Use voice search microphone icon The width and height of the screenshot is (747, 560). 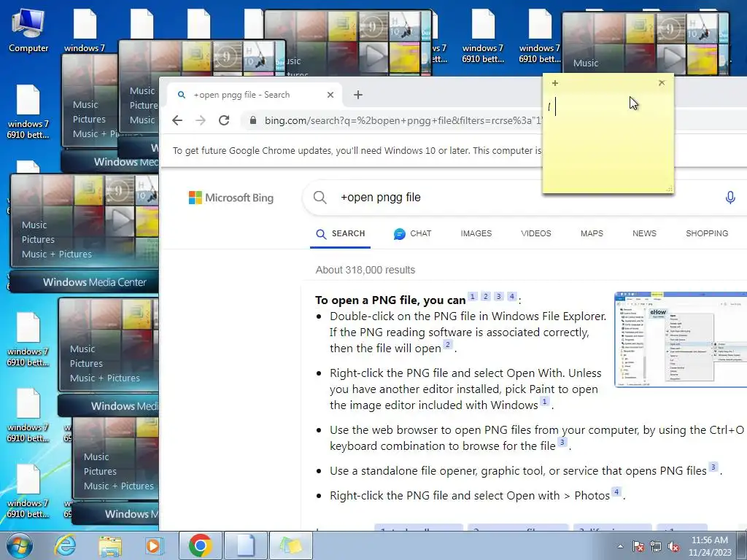point(730,197)
